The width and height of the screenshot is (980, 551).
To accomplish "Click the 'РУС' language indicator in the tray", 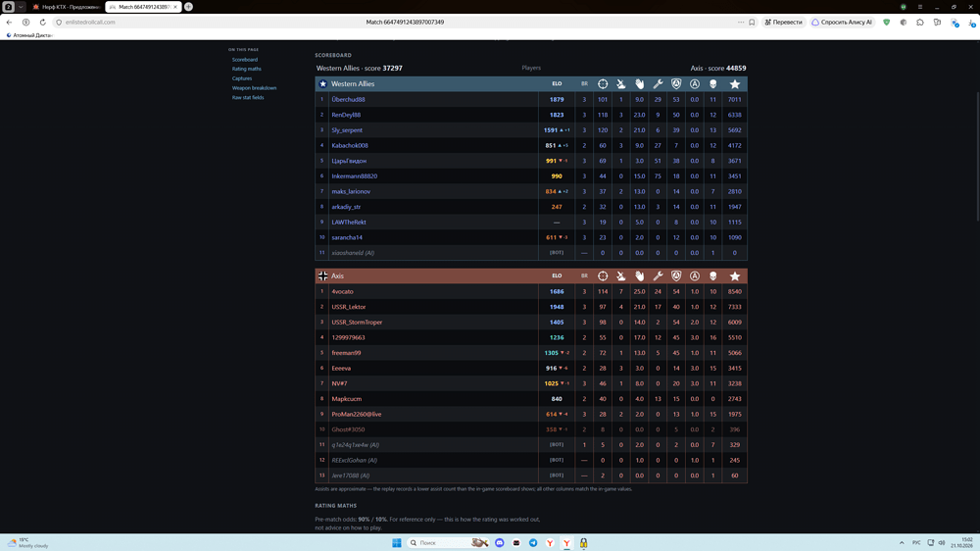I will point(916,543).
